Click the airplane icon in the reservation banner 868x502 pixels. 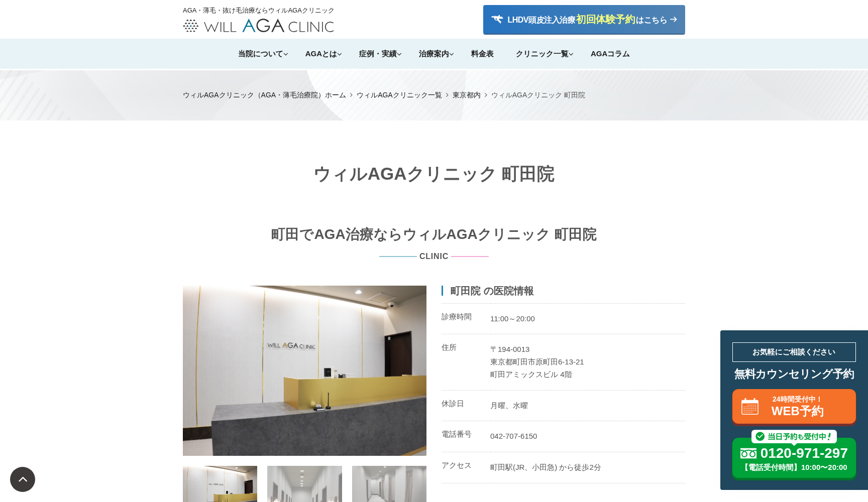coord(497,19)
